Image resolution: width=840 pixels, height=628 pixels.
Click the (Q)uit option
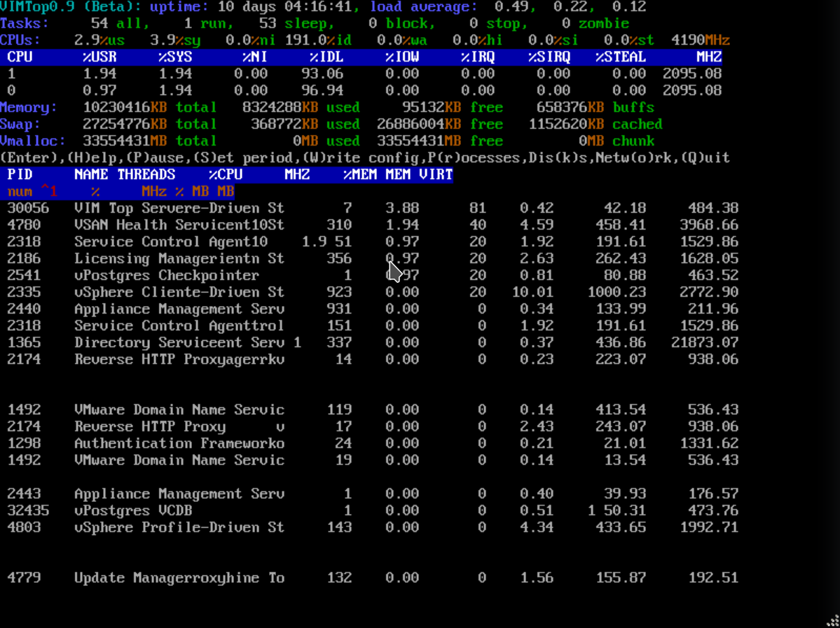(x=705, y=158)
